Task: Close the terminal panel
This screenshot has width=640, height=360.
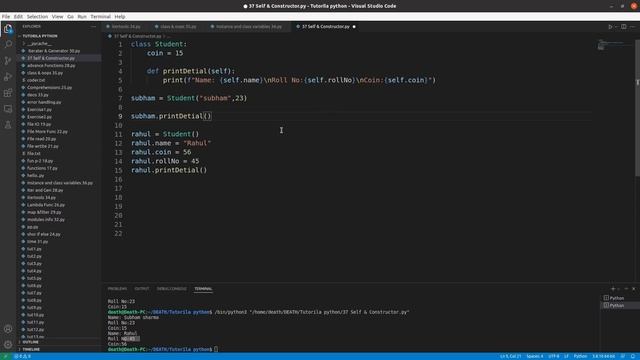Action: (633, 289)
